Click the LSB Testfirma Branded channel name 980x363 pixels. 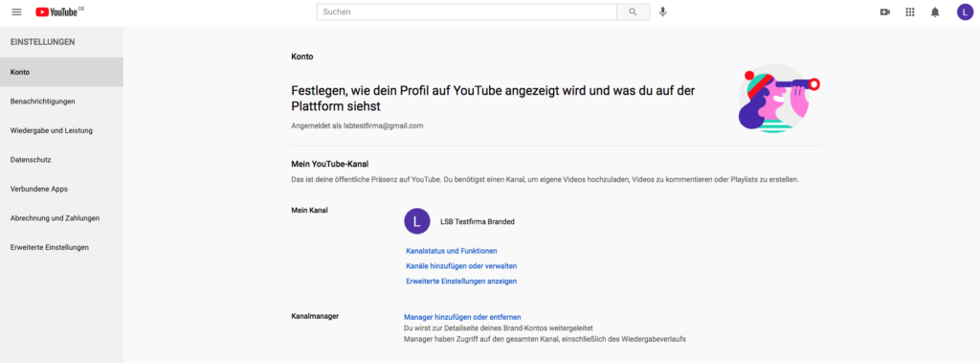pyautogui.click(x=478, y=221)
